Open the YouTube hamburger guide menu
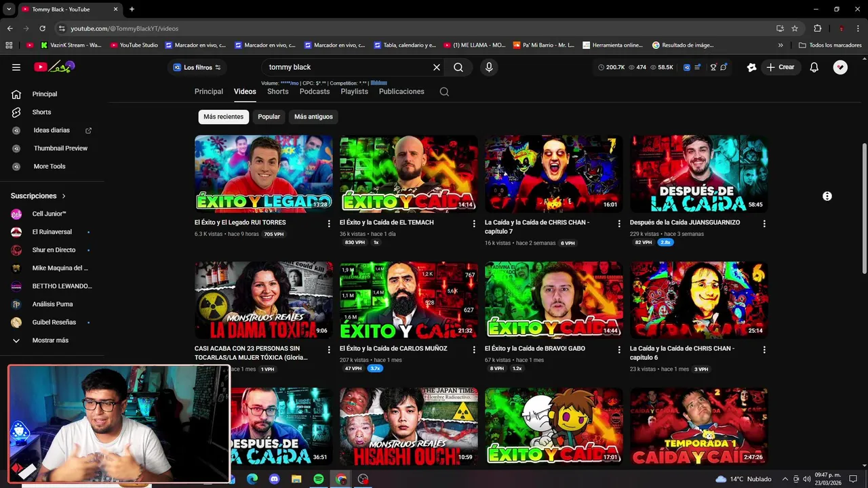This screenshot has height=488, width=868. click(16, 67)
